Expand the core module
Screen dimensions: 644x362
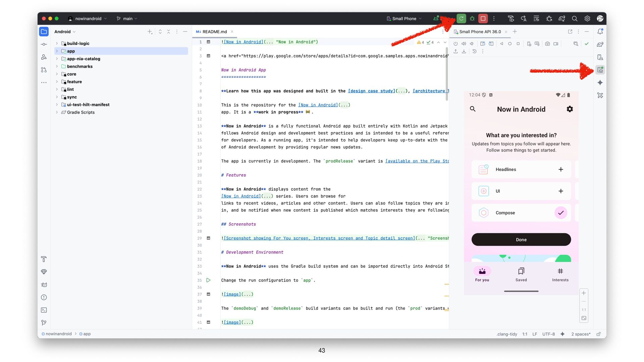coord(57,74)
